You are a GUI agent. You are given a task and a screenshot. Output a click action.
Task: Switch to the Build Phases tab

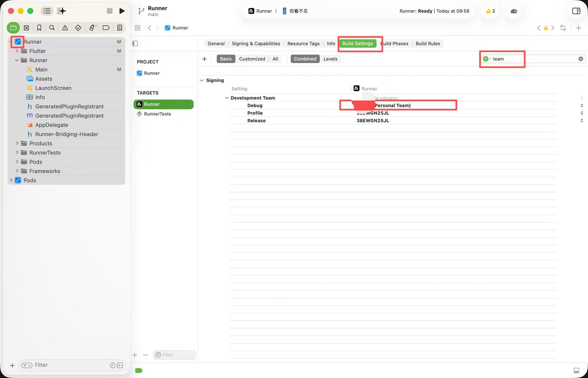(x=395, y=43)
